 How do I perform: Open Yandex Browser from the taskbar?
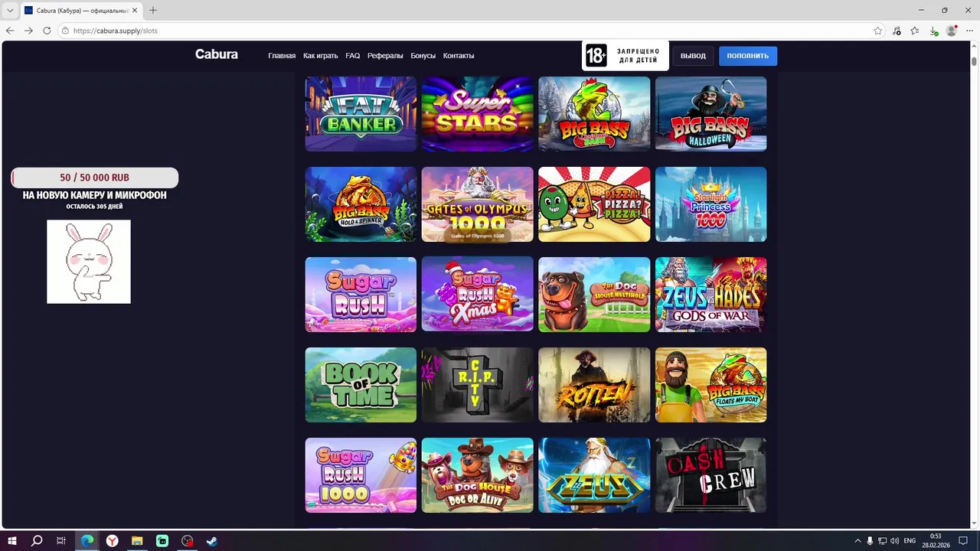coord(113,541)
